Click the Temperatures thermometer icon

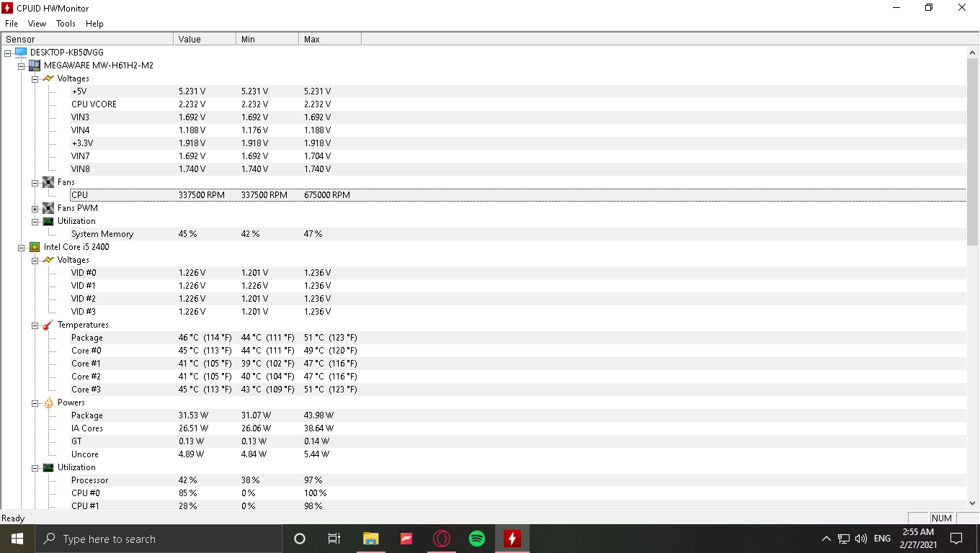(x=48, y=325)
